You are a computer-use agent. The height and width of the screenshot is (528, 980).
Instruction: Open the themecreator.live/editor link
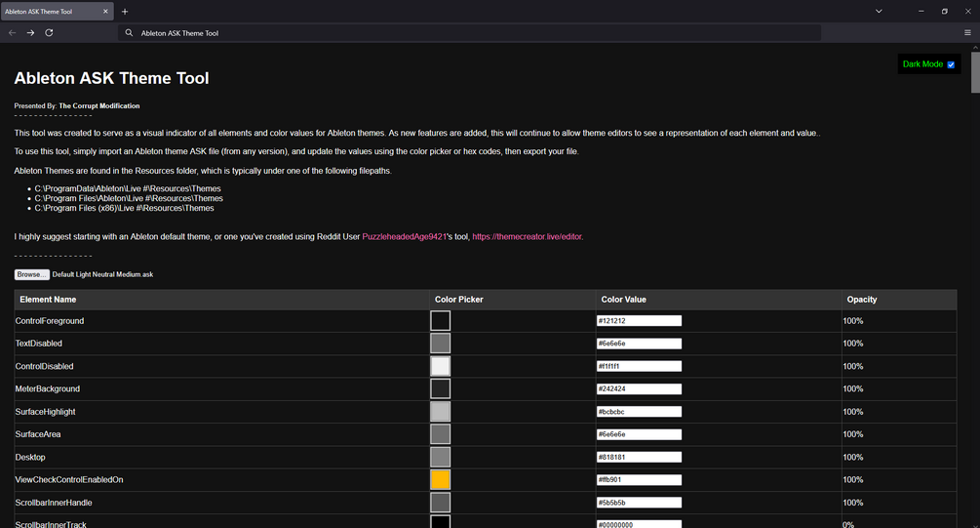coord(527,236)
